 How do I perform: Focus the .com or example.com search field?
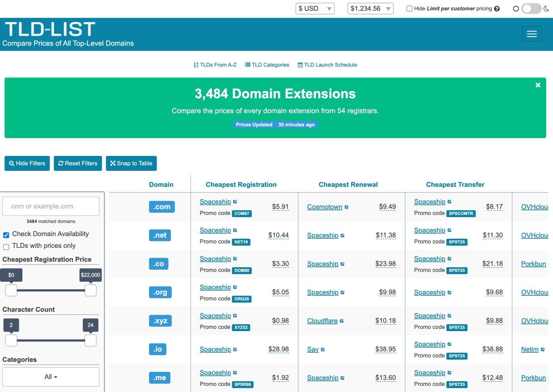tap(51, 206)
